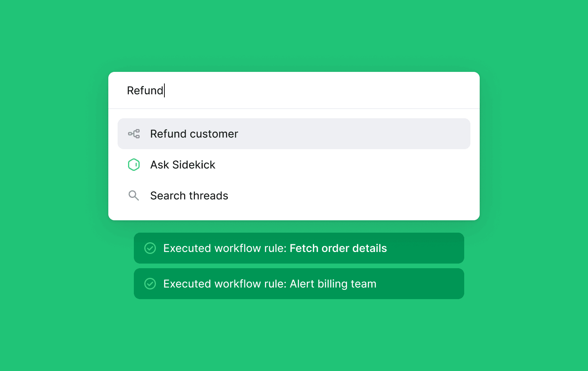
Task: Click the typed word Refund in the search box
Action: (x=145, y=90)
